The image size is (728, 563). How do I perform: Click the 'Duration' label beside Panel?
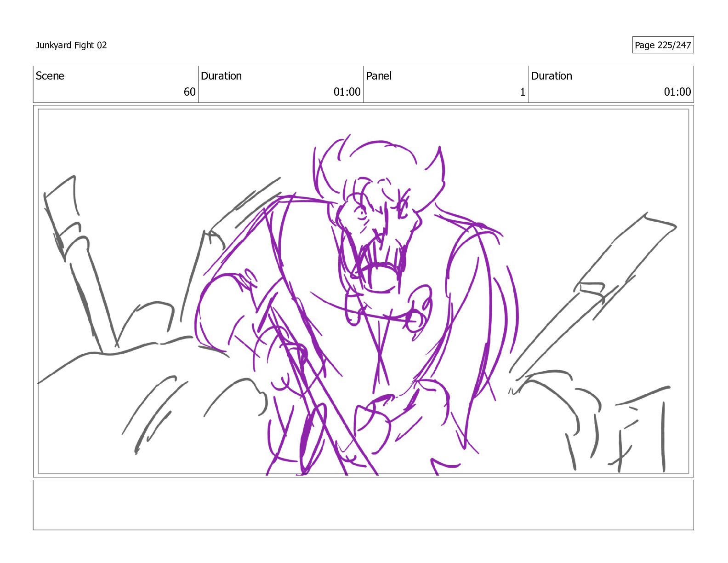pos(552,76)
